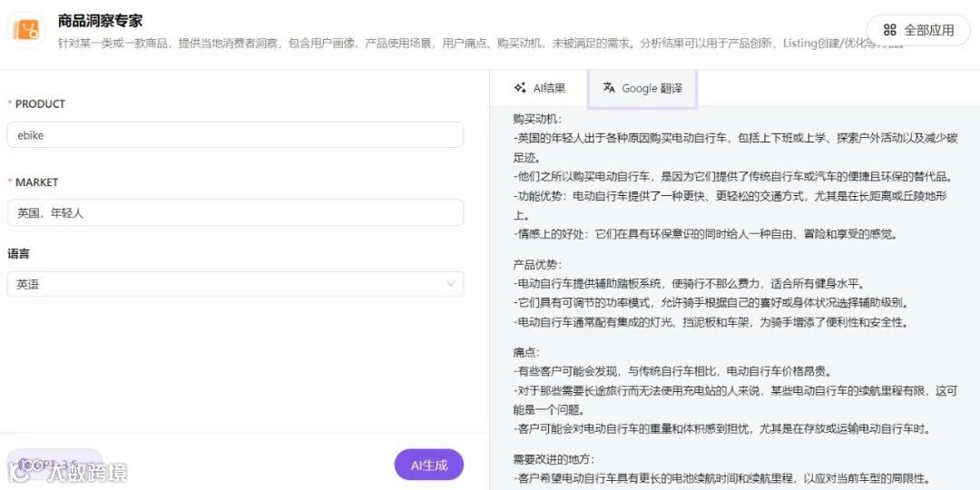Click the grid icon in 全部应用 button
980x490 pixels.
(890, 30)
